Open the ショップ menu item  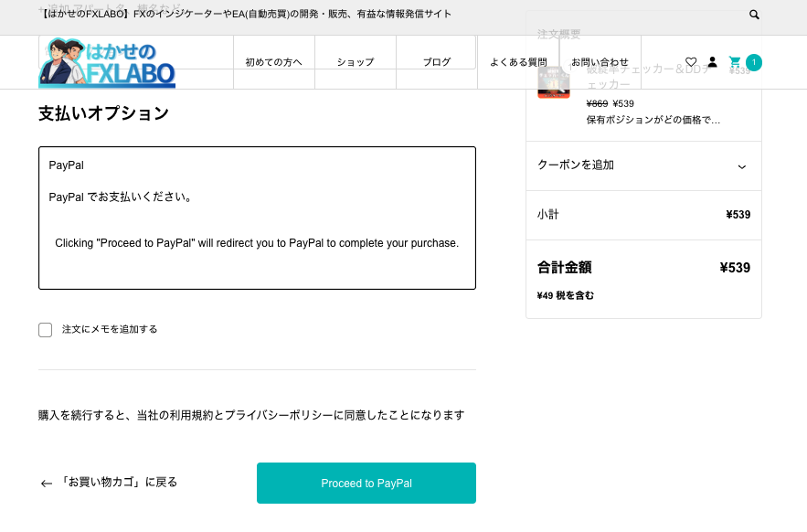[x=356, y=62]
